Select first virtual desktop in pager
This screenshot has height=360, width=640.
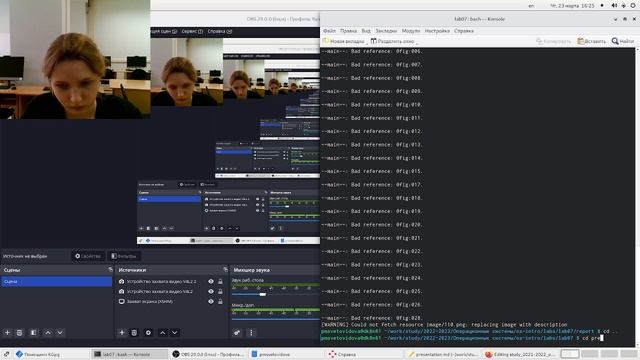pos(570,354)
